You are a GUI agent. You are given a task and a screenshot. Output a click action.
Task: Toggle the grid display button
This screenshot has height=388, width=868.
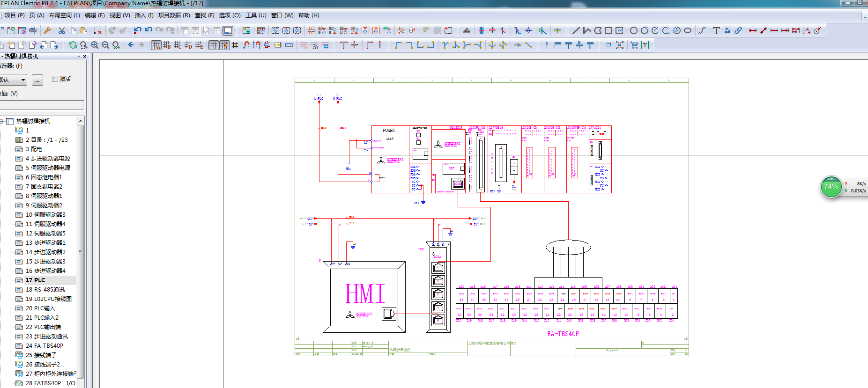[x=214, y=45]
